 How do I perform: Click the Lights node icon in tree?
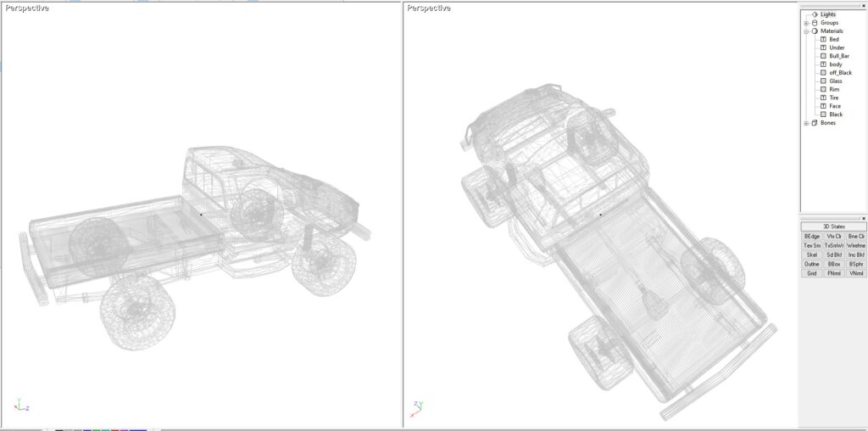[815, 14]
